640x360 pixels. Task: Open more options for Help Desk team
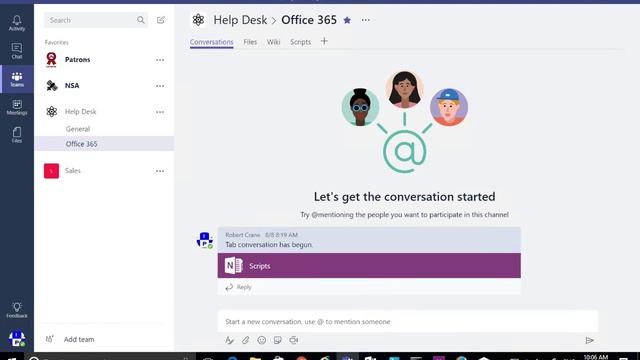(x=160, y=112)
